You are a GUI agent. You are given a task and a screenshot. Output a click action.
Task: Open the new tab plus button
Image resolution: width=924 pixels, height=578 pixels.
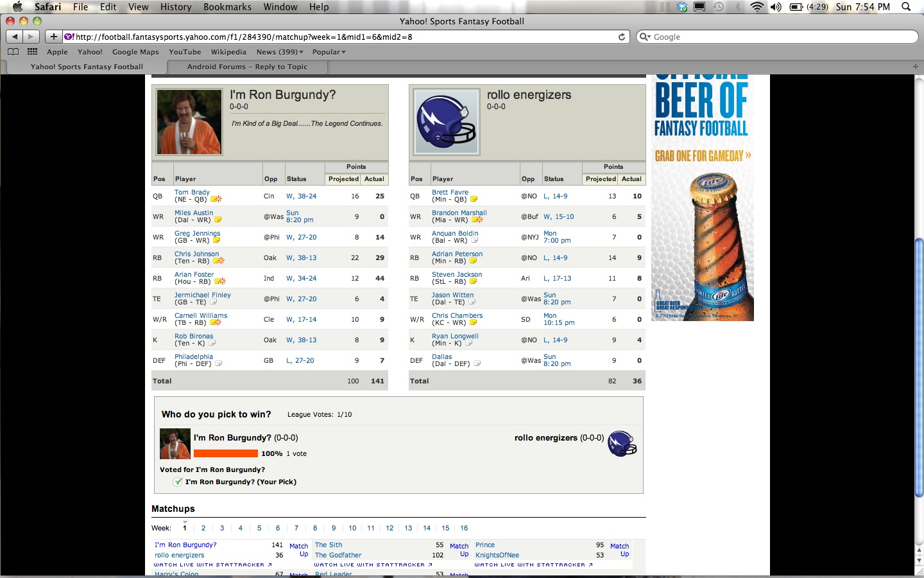[x=915, y=67]
